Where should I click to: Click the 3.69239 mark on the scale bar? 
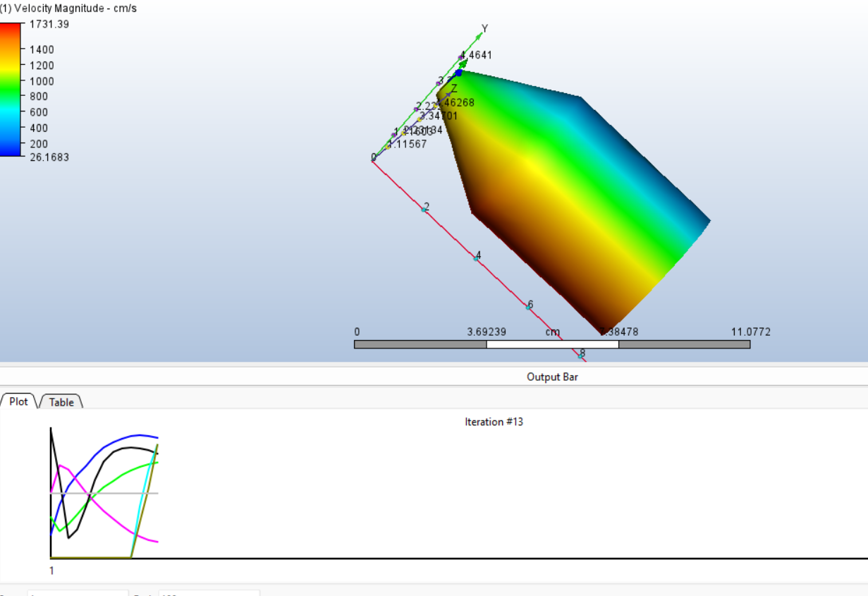[x=487, y=332]
